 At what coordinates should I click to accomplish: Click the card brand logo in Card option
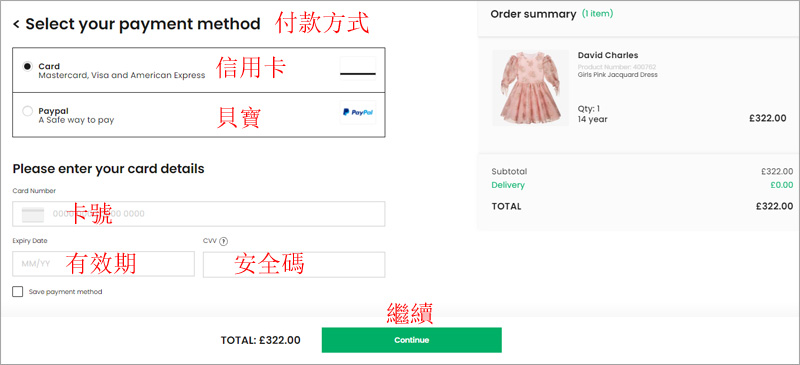(x=358, y=68)
